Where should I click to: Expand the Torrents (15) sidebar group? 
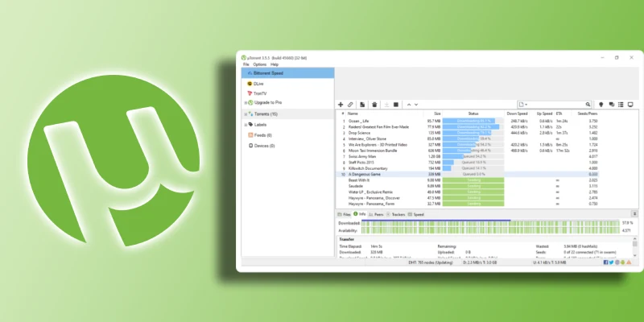(245, 114)
